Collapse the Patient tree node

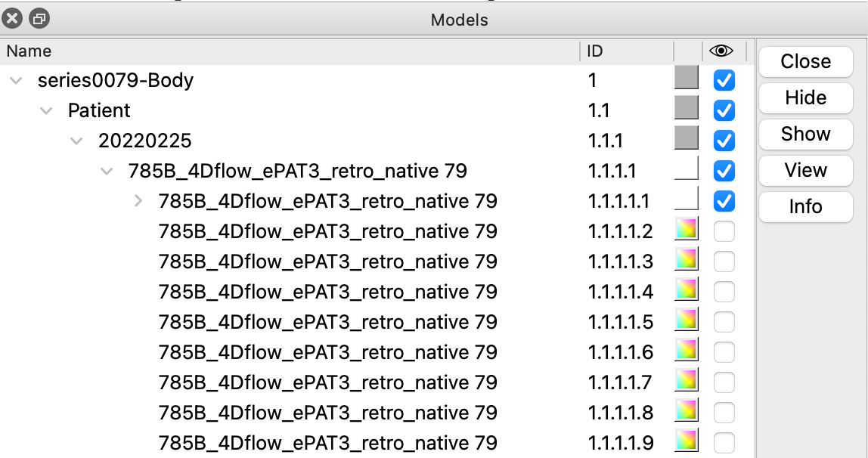coord(46,110)
